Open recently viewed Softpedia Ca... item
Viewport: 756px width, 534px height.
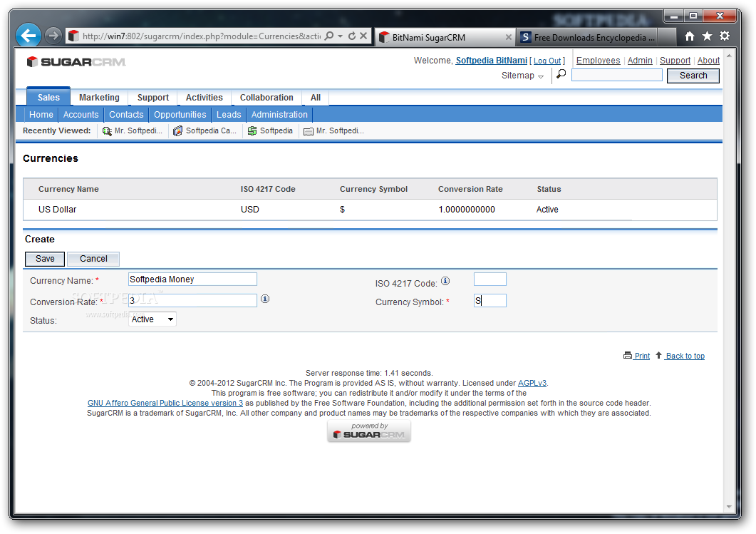(205, 130)
